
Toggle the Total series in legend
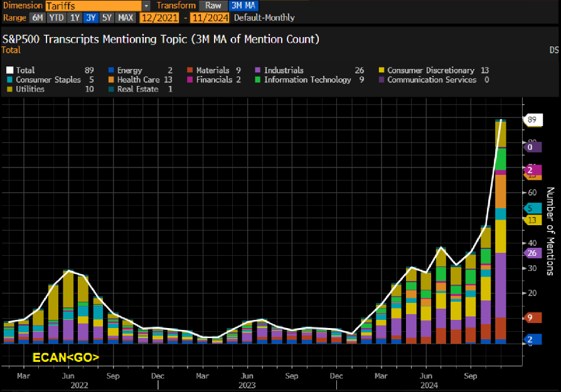(25, 70)
